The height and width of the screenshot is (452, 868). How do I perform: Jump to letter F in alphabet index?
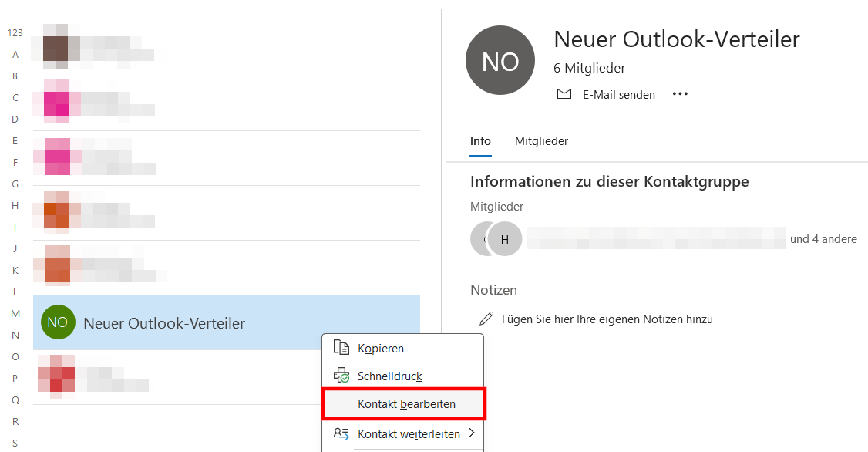click(15, 162)
